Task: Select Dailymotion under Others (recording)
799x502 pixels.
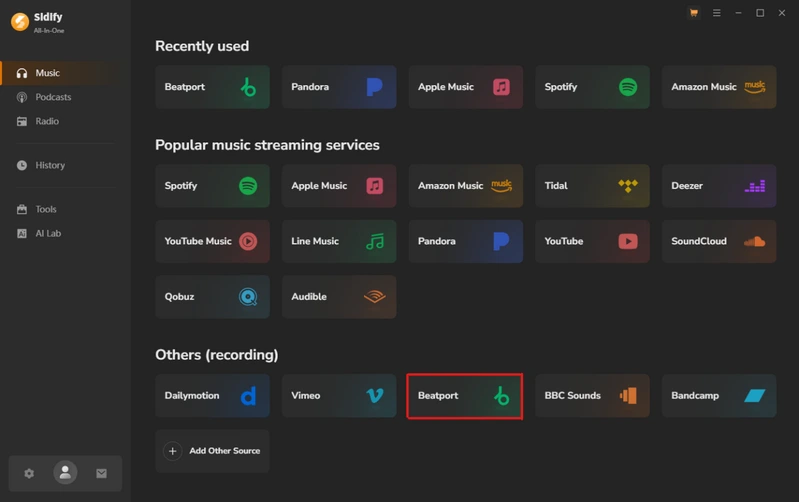Action: tap(212, 395)
